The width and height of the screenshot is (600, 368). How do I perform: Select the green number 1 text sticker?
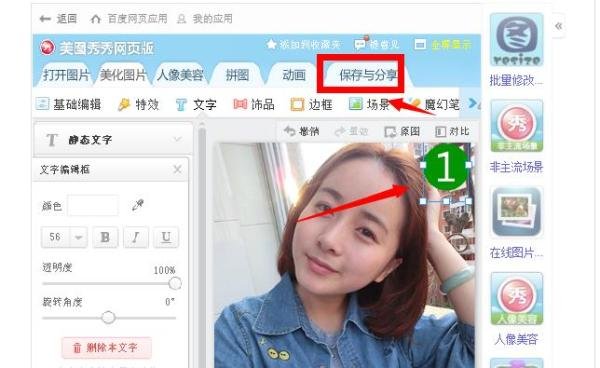coord(446,168)
